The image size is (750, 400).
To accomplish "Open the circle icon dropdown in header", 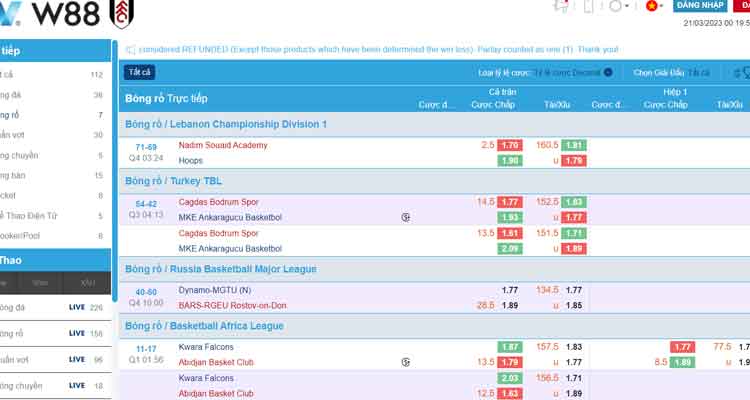I will click(619, 6).
